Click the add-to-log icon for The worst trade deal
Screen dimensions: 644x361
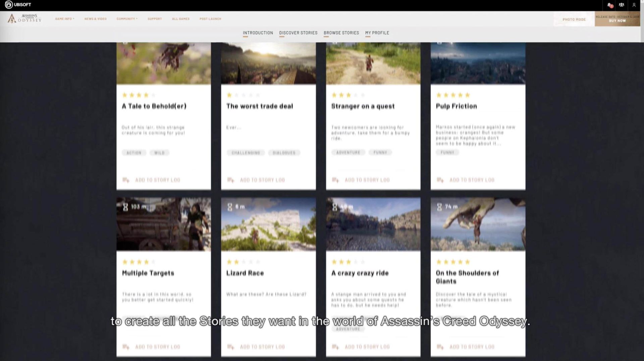tap(230, 180)
